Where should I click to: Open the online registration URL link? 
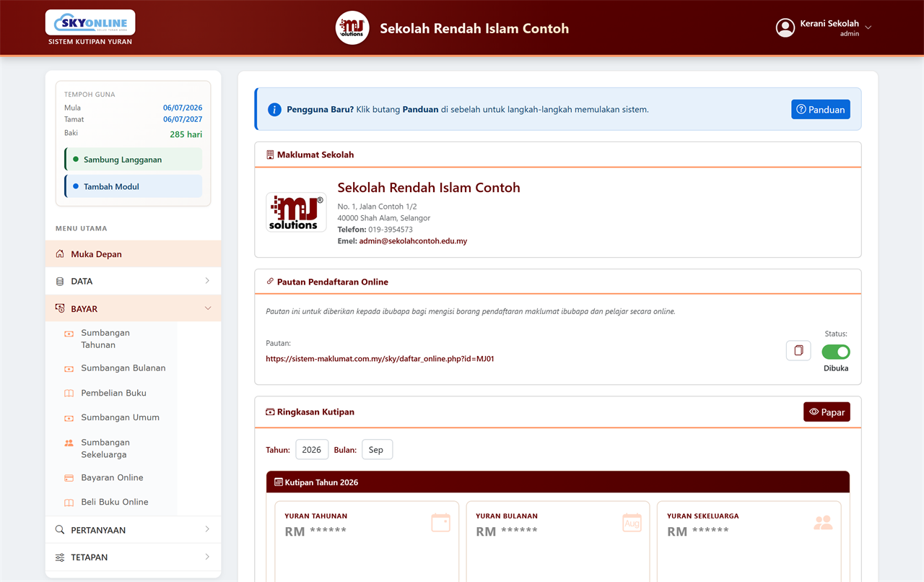coord(380,359)
